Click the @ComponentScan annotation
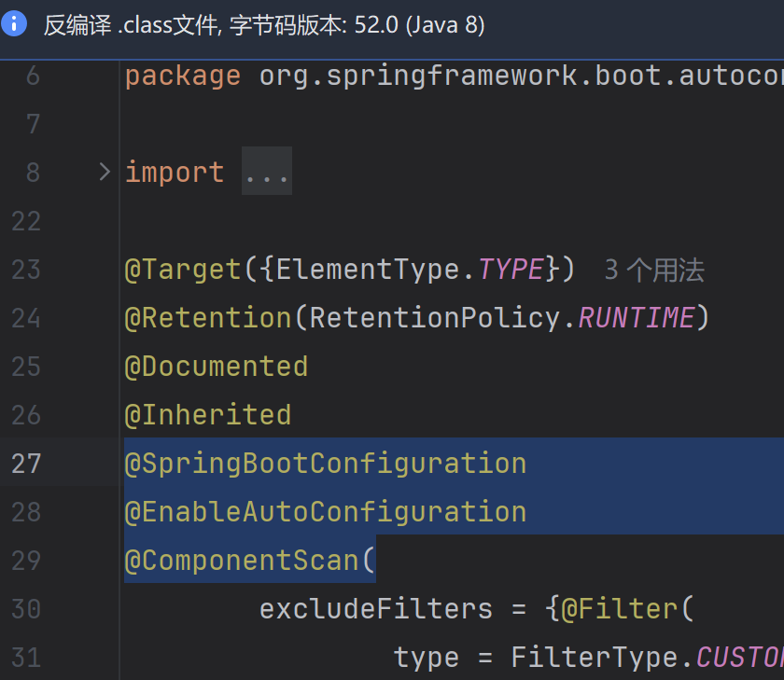This screenshot has height=680, width=784. click(241, 561)
